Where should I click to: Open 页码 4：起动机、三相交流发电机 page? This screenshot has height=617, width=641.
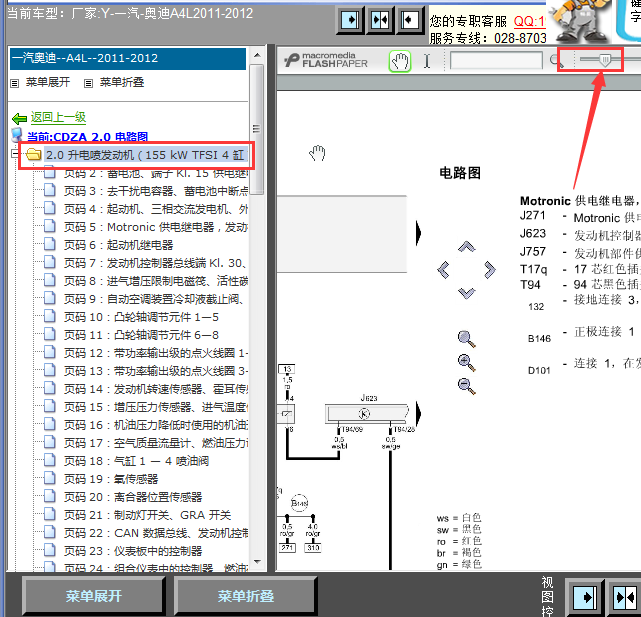click(x=157, y=209)
